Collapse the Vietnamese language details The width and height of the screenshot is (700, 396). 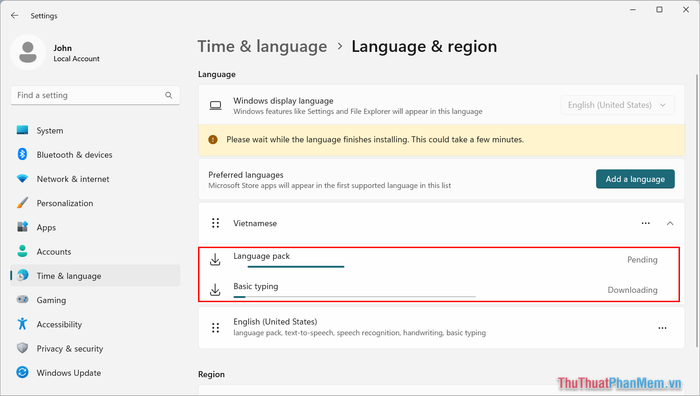[670, 223]
